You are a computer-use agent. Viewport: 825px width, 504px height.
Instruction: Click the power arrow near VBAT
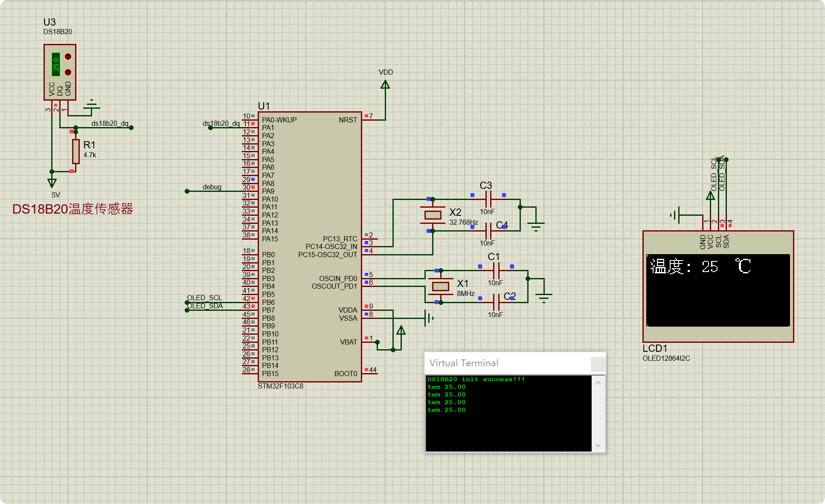click(400, 330)
